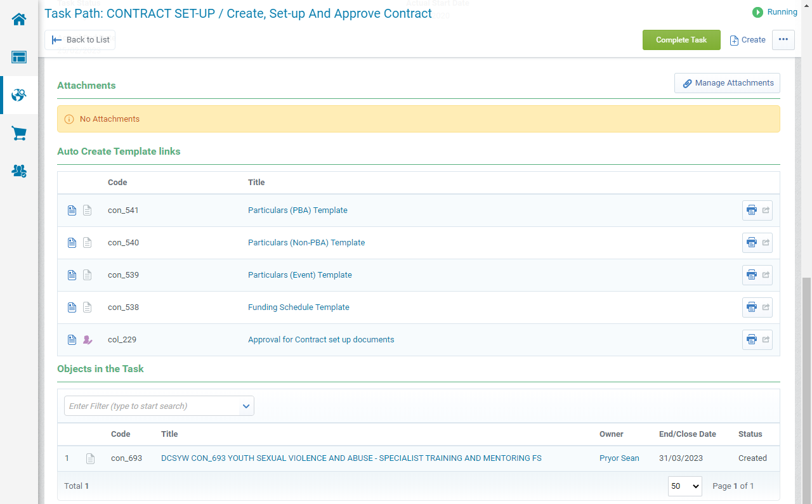Select the global search sidebar icon
The width and height of the screenshot is (812, 504).
pyautogui.click(x=18, y=95)
